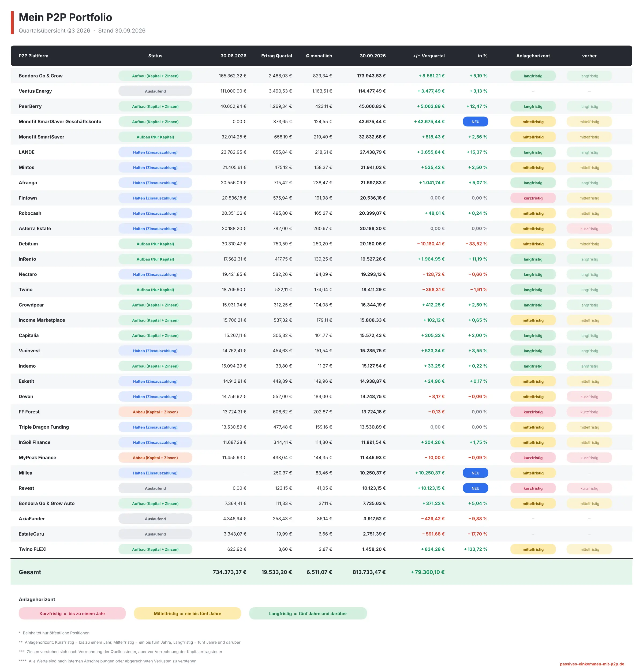Image resolution: width=643 pixels, height=672 pixels.
Task: Click 'Langfristig = fünf Jahre und darüber' legend chip
Action: 308,613
